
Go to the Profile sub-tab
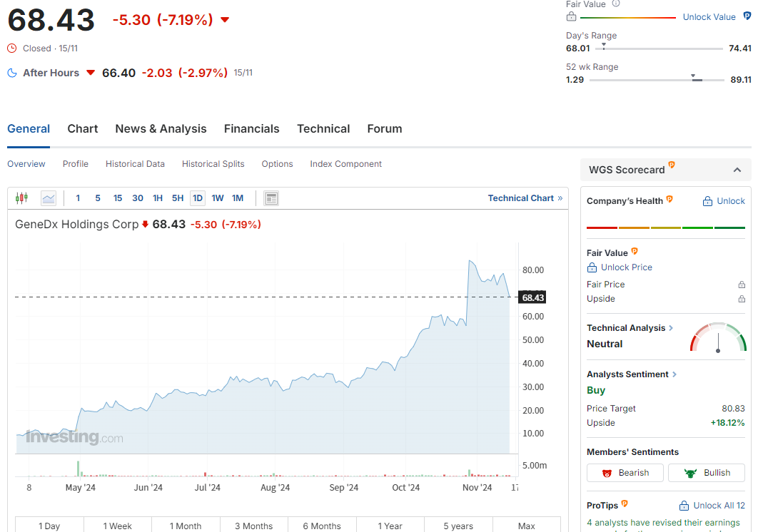pos(76,164)
